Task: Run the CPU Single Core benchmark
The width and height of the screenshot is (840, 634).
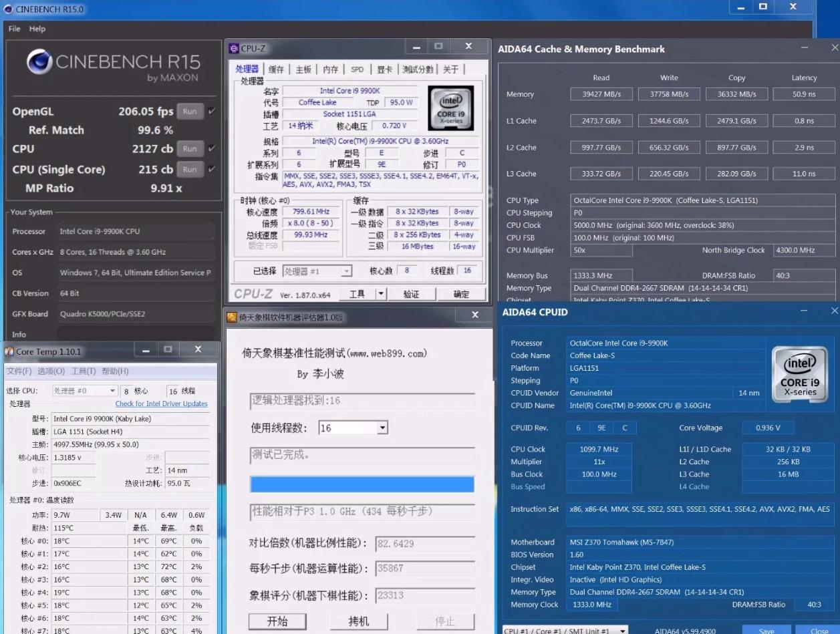Action: (190, 170)
